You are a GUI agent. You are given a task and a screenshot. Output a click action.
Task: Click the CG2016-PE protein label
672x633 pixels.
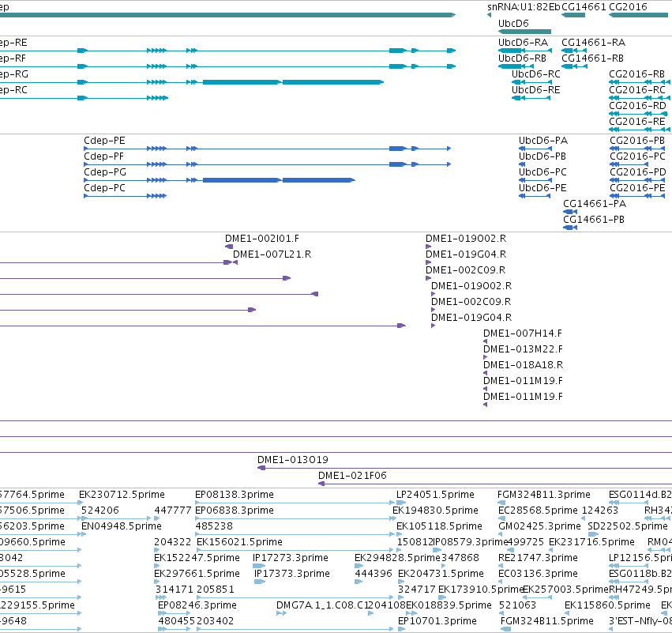click(637, 188)
